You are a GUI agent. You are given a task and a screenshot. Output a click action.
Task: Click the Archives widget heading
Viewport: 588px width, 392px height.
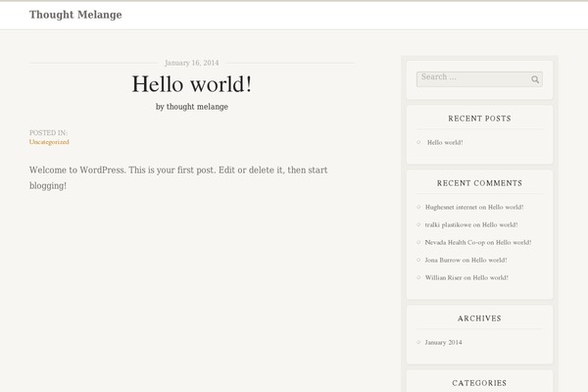(x=479, y=318)
